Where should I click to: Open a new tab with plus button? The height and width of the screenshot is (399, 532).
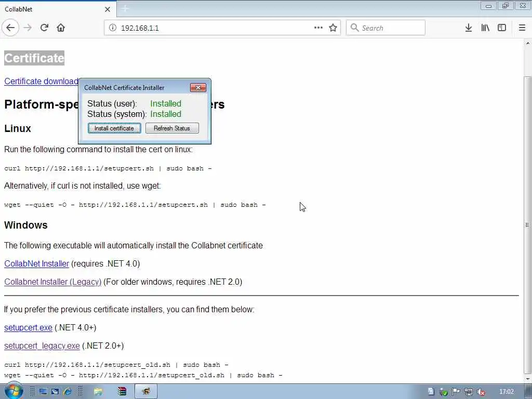[125, 9]
